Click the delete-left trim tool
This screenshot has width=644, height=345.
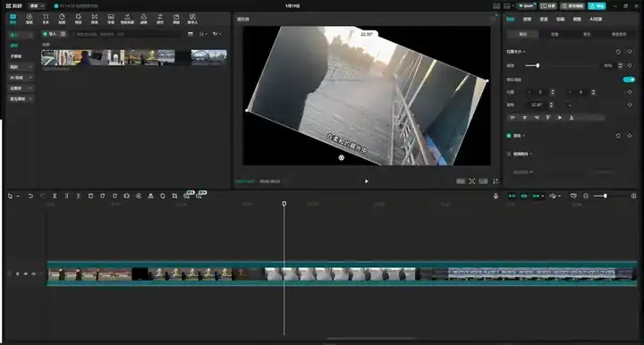tap(66, 196)
